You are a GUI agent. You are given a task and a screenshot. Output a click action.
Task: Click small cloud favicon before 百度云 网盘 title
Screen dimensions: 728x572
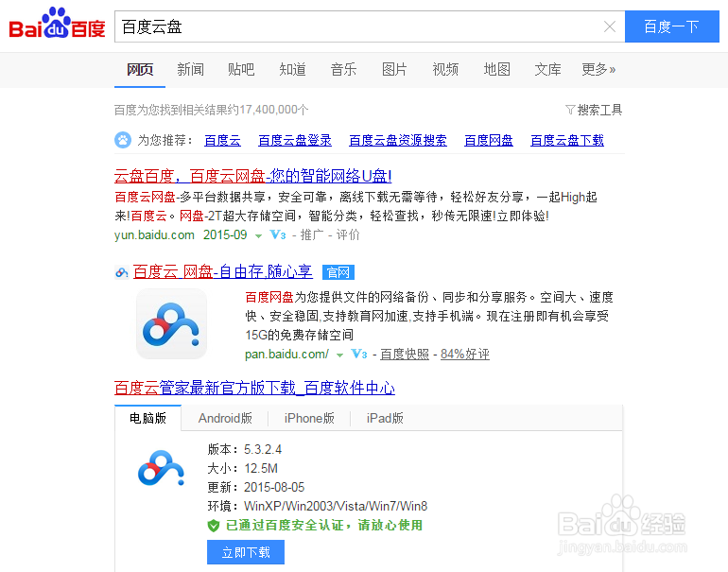click(122, 272)
